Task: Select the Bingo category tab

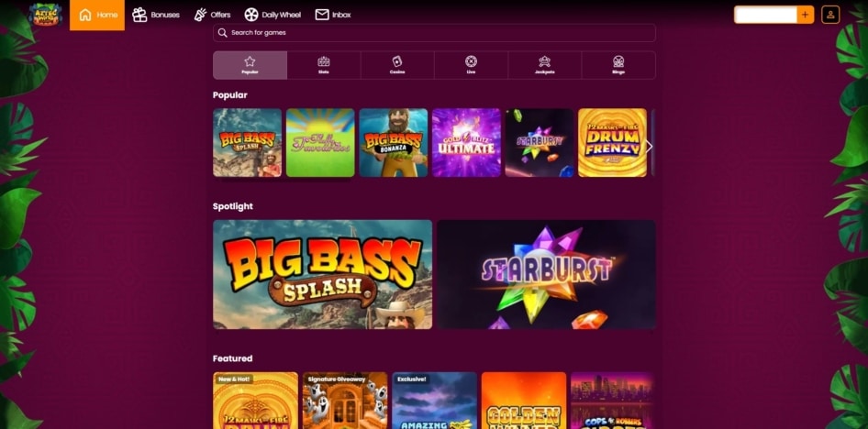Action: 618,65
